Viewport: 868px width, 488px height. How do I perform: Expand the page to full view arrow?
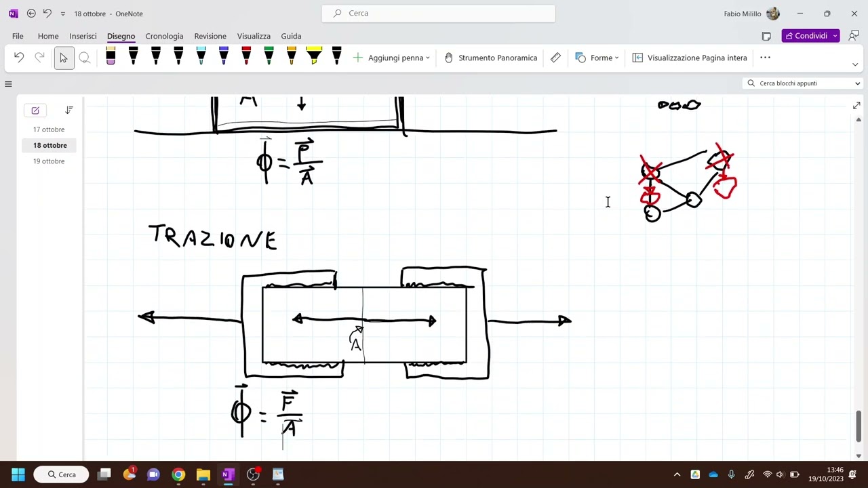[x=856, y=106]
